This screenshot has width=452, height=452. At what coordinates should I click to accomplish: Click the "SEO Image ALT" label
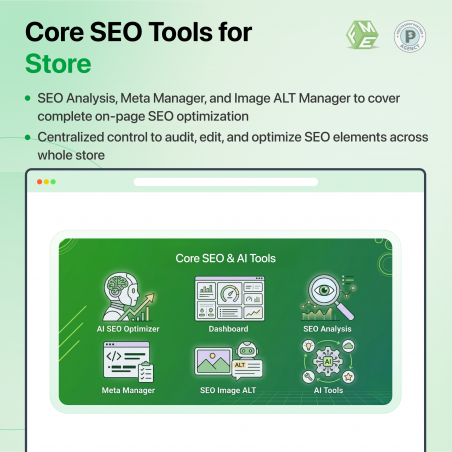(x=228, y=390)
